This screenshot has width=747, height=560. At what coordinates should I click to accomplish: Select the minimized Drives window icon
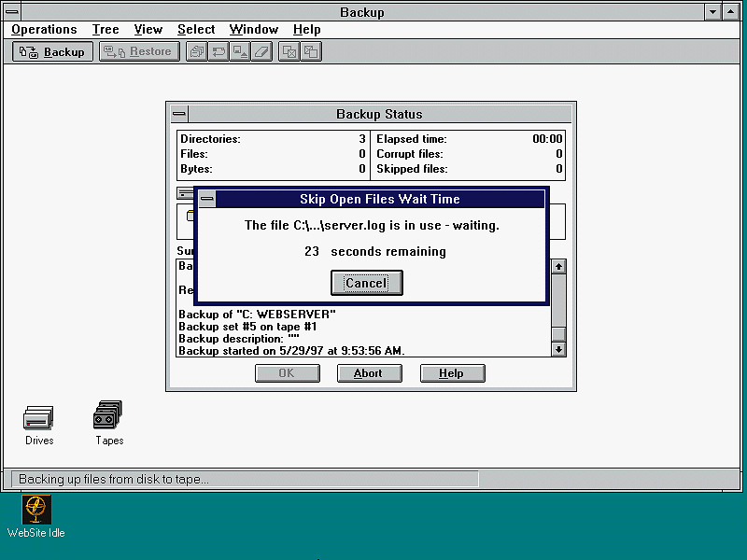(x=39, y=417)
